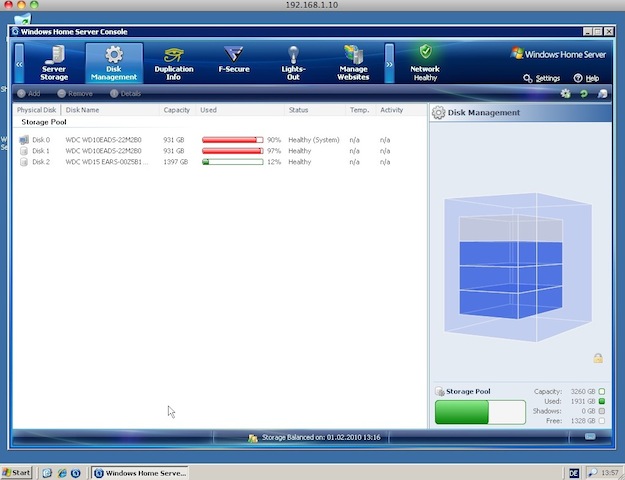Open Internet Explorer from quick launch

click(62, 473)
